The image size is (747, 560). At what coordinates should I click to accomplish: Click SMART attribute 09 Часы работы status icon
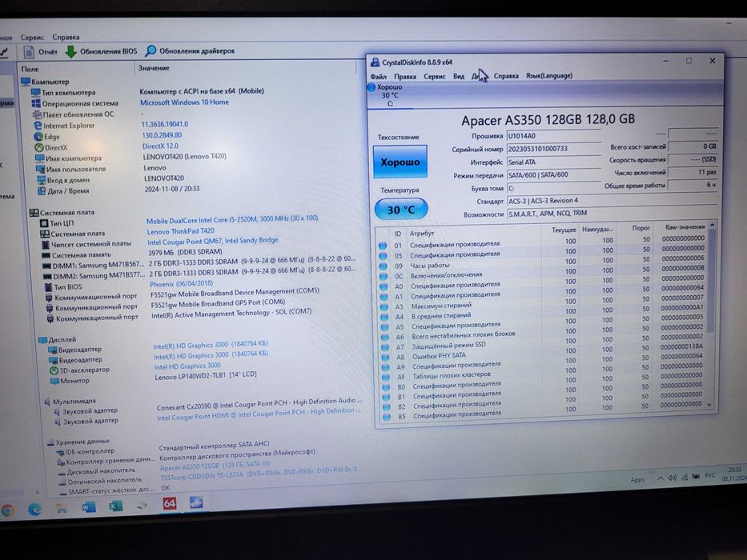coord(383,266)
